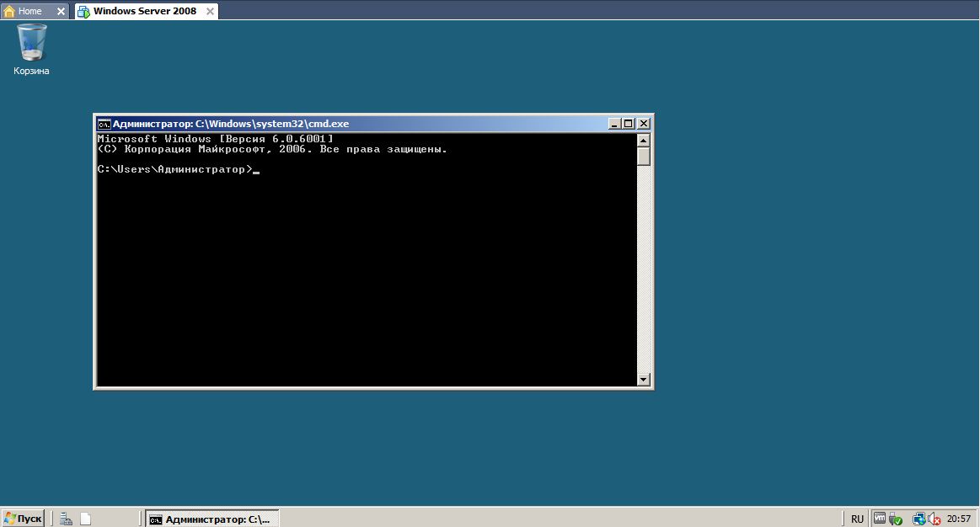The width and height of the screenshot is (980, 527).
Task: Click the cmd.exe window title bar text
Action: point(231,124)
